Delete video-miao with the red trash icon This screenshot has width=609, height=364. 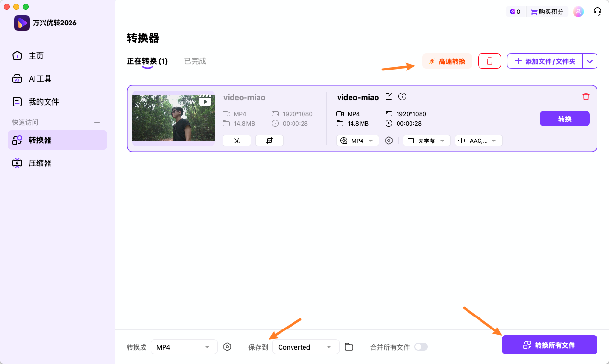point(586,96)
